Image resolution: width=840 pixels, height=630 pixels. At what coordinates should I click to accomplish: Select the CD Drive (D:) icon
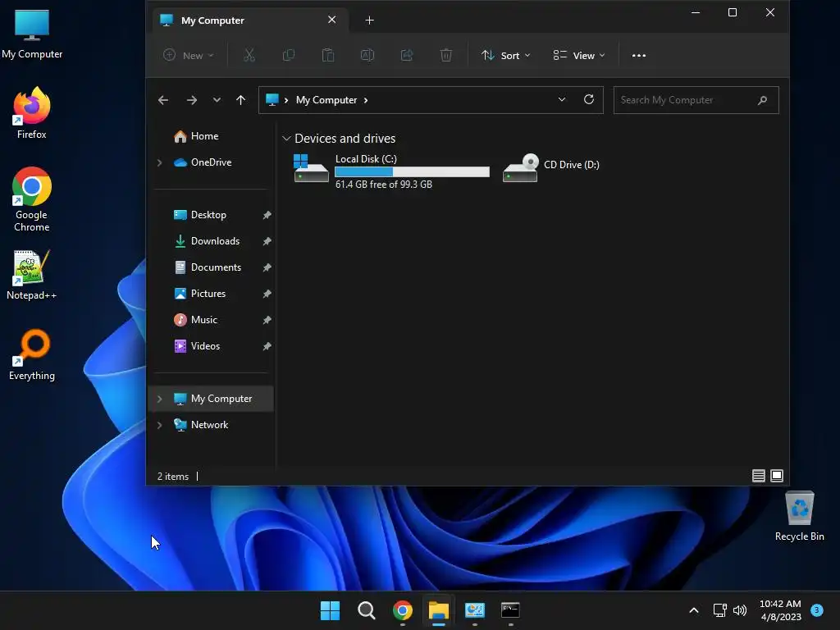tap(520, 168)
